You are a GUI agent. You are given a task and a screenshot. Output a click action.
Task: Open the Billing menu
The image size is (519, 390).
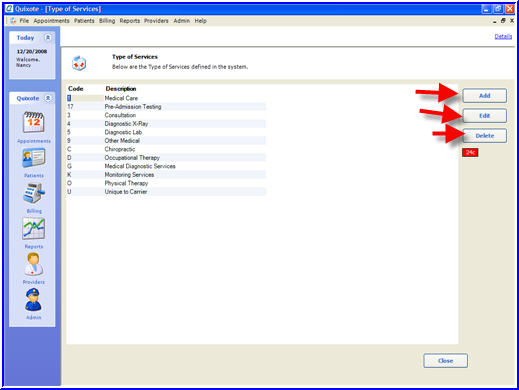pos(107,21)
